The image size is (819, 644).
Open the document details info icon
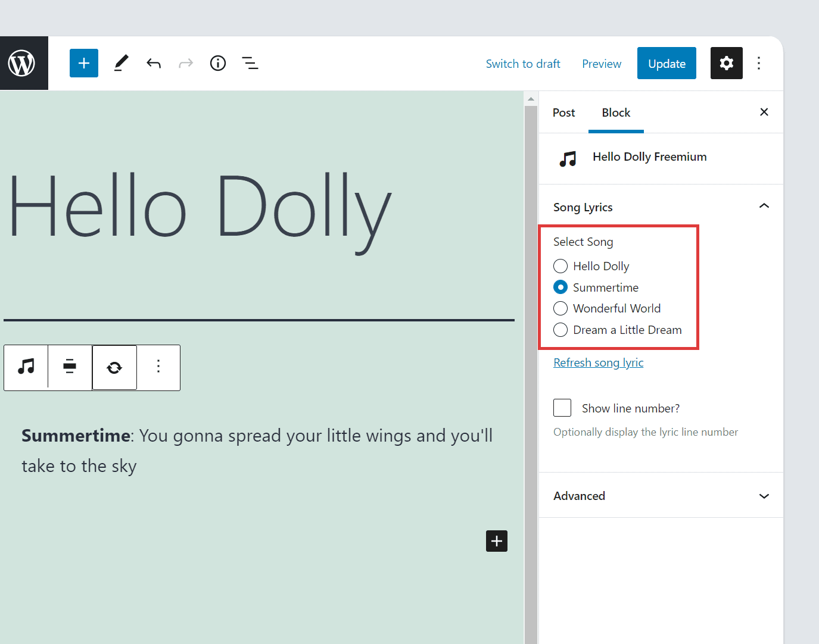(218, 63)
